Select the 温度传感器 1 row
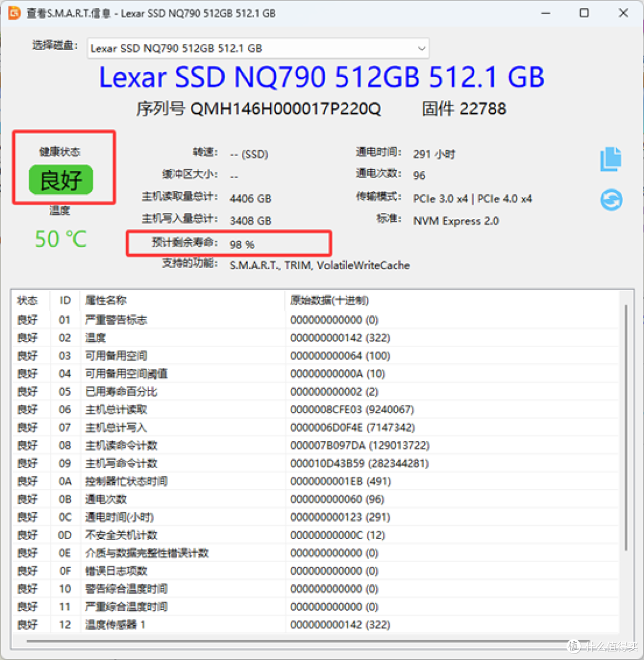 click(x=315, y=625)
